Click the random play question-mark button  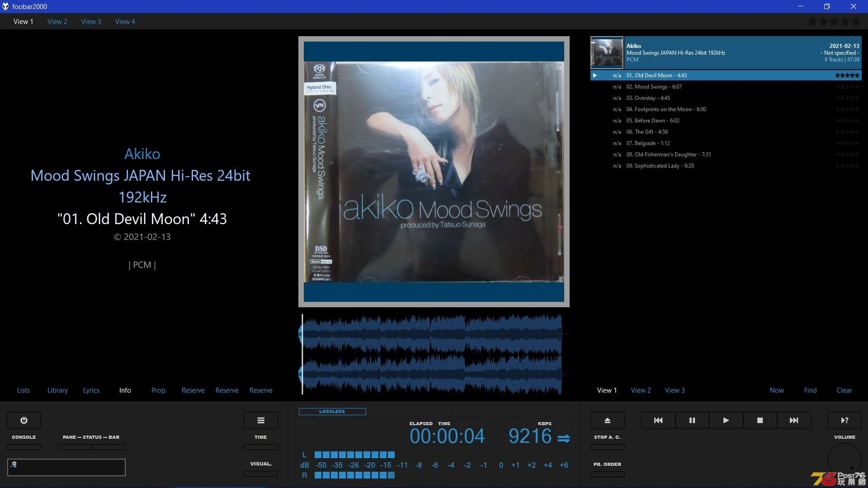pos(844,420)
